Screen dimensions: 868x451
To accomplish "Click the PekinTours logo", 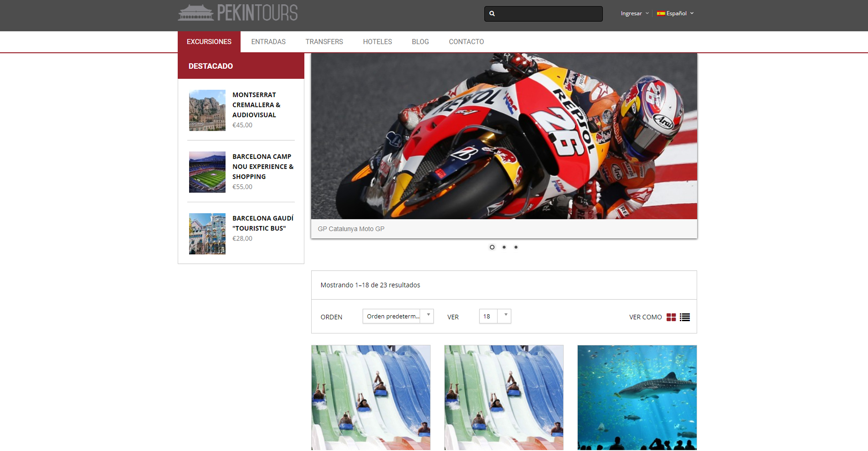I will [x=237, y=13].
